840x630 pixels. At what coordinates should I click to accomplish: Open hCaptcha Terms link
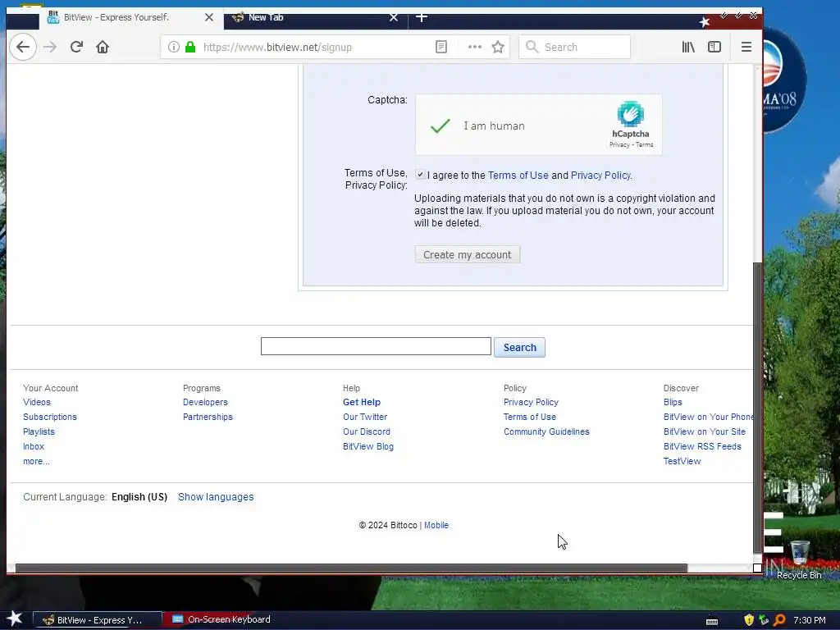pos(645,144)
